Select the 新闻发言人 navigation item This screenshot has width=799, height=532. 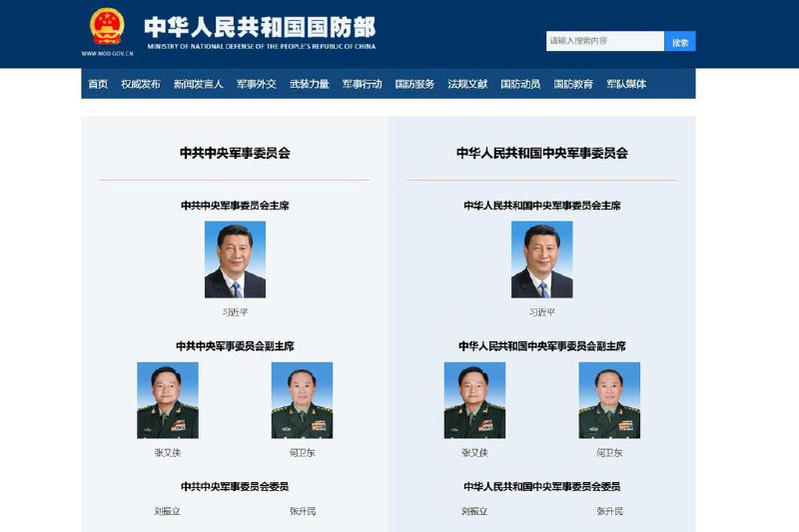198,84
